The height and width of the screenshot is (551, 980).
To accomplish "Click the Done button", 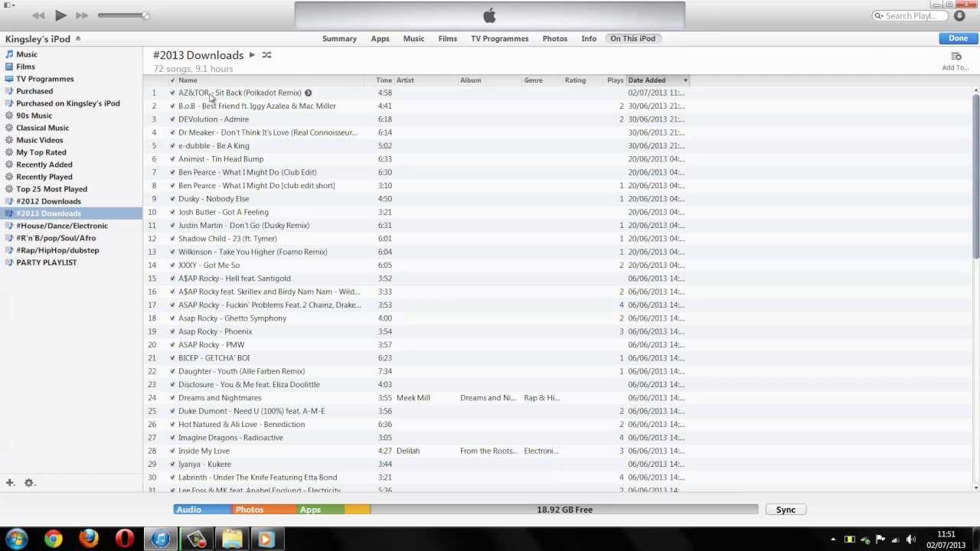I will tap(958, 38).
